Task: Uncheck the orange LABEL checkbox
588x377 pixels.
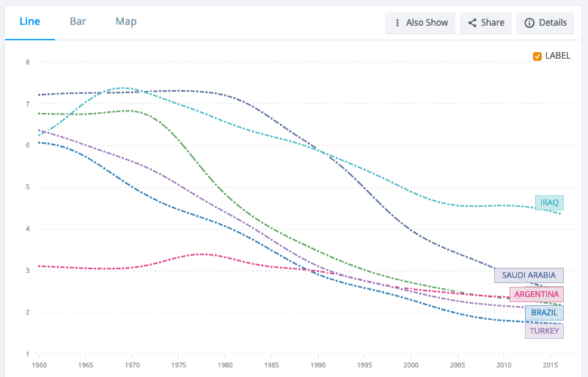Action: click(x=537, y=56)
